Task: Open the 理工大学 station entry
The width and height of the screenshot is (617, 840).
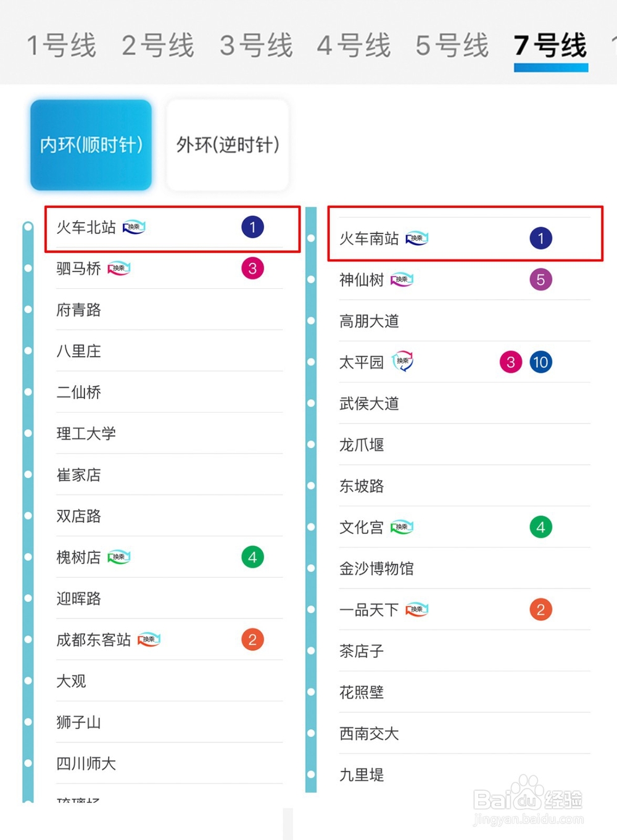Action: 169,433
